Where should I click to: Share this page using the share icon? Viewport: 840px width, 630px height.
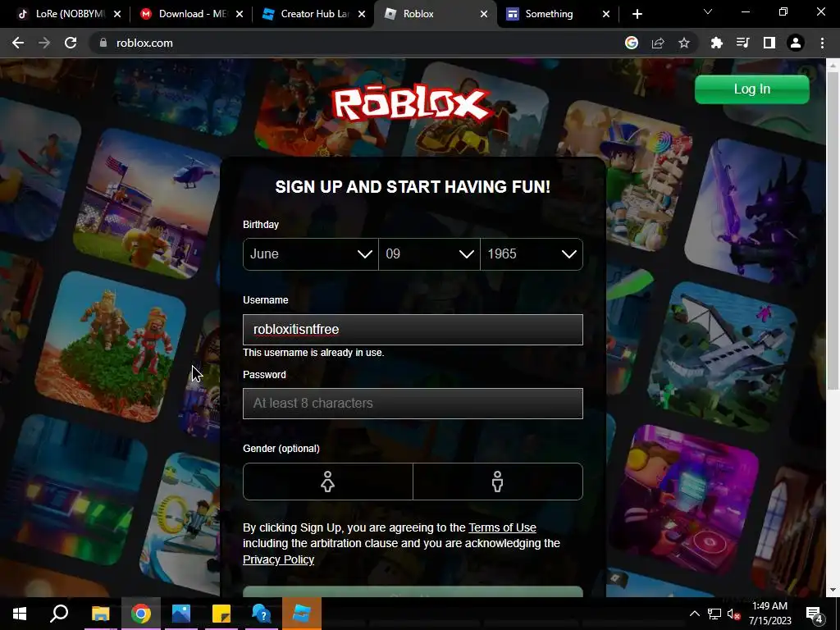pos(658,43)
